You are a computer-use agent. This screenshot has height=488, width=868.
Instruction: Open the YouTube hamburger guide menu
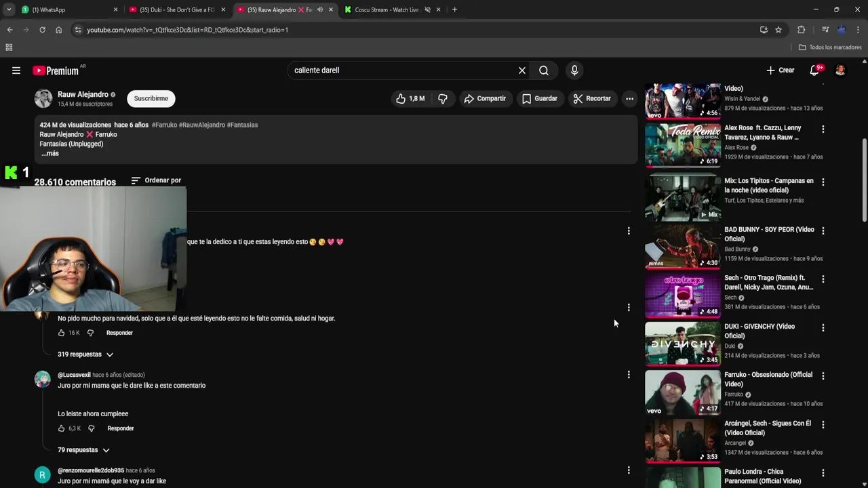[16, 70]
